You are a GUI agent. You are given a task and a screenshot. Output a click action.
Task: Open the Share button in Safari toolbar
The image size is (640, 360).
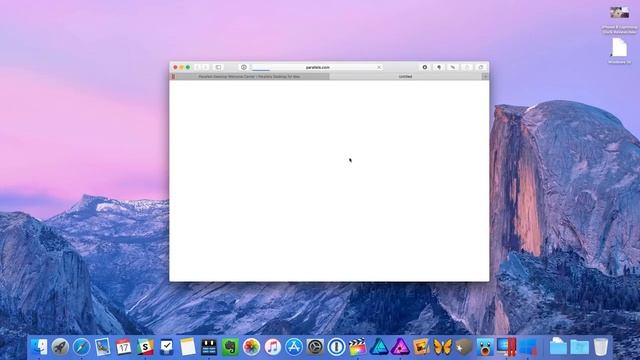(467, 67)
